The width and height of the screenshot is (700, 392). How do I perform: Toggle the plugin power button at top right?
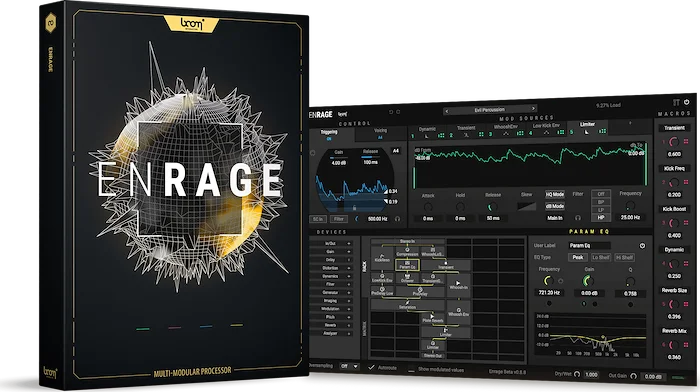687,102
